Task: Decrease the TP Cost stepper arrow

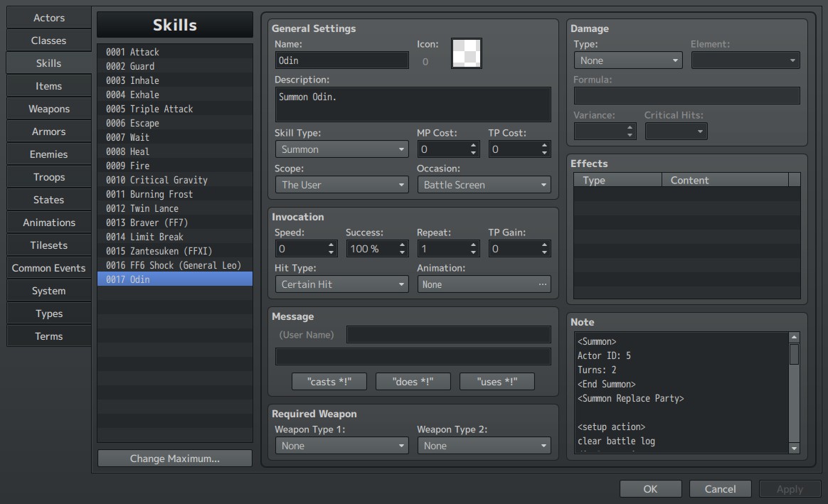Action: [544, 153]
